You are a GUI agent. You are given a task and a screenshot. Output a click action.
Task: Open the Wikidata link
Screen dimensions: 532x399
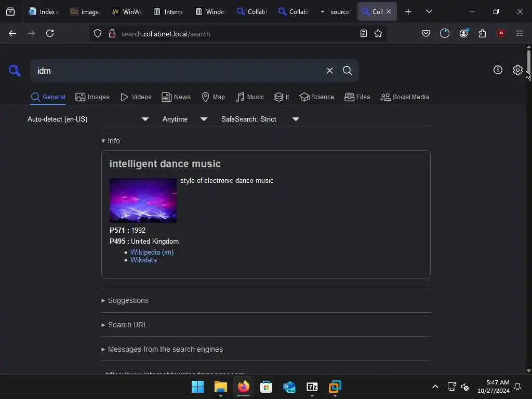coord(143,260)
